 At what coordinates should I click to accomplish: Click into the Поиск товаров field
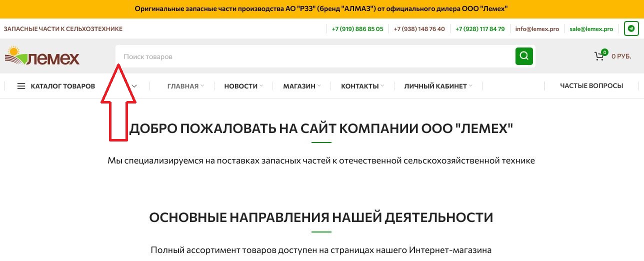pyautogui.click(x=315, y=56)
